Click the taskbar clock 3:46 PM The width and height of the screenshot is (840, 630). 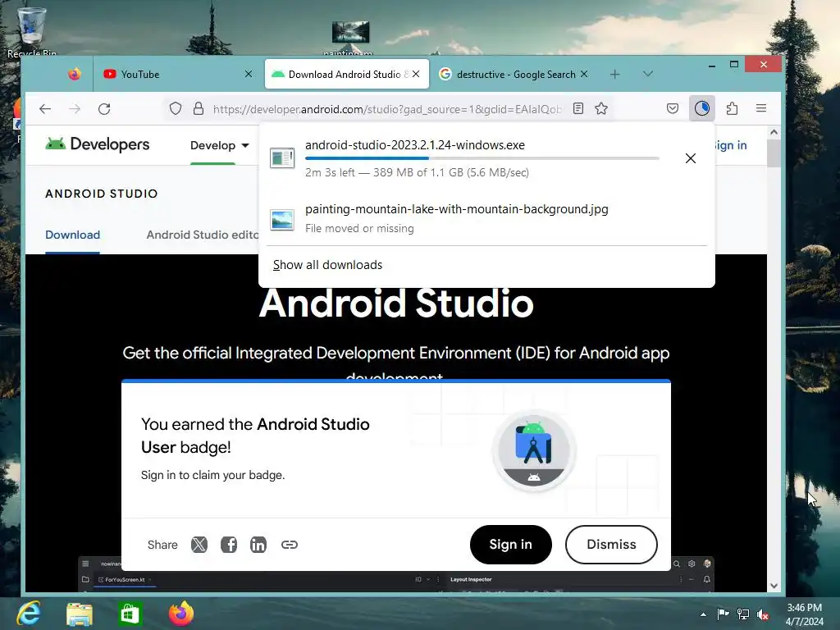(804, 608)
